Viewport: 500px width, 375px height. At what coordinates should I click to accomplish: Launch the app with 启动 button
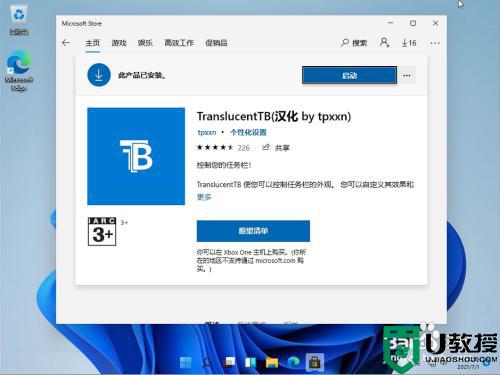coord(349,75)
